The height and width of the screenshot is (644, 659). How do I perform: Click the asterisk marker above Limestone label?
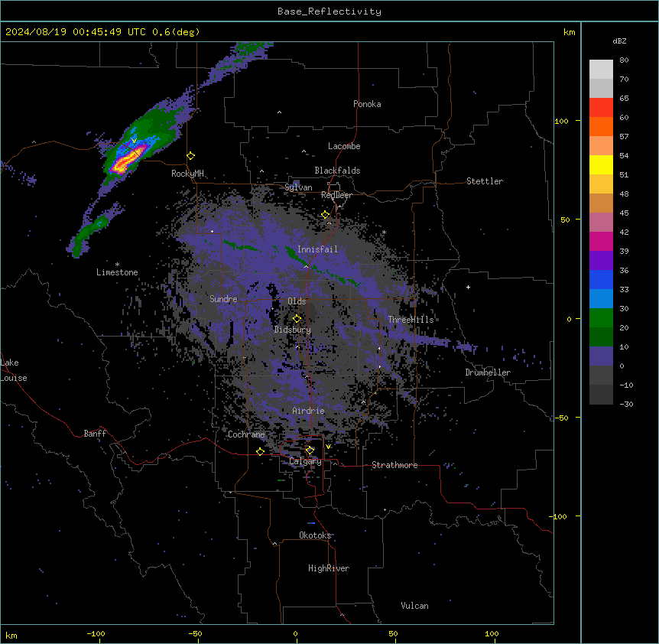[x=117, y=265]
